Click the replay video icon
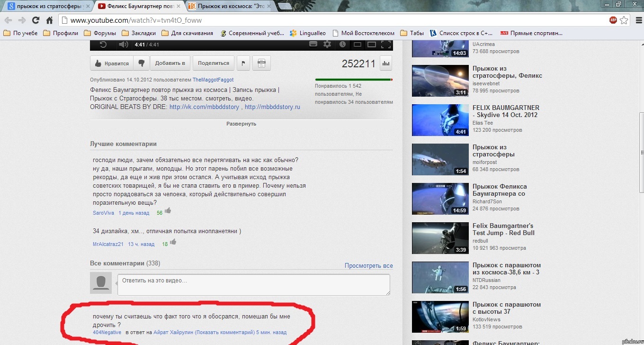This screenshot has width=644, height=345. click(x=103, y=45)
